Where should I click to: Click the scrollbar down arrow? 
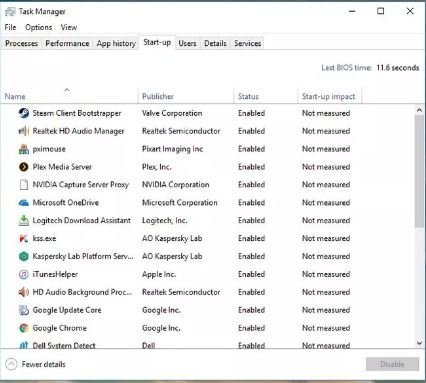pyautogui.click(x=419, y=343)
